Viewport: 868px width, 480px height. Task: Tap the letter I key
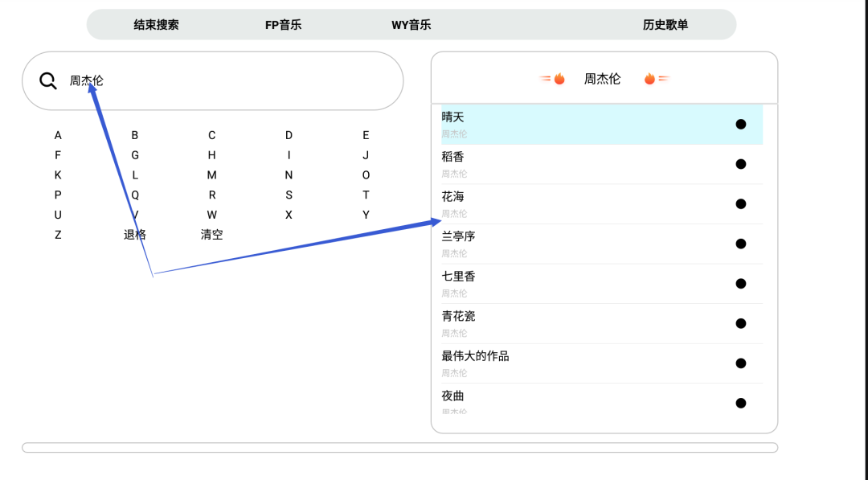[289, 155]
